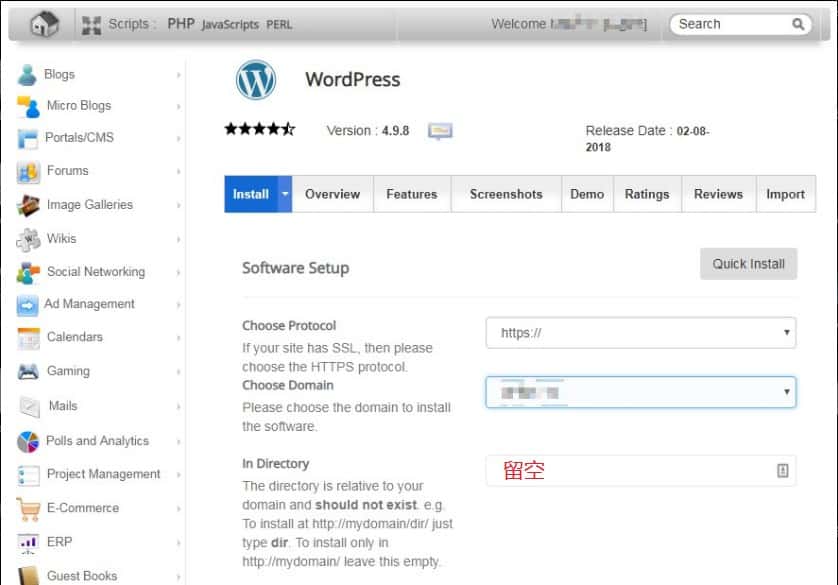This screenshot has width=838, height=585.
Task: Open the Micro Blogs category link
Action: (x=79, y=105)
